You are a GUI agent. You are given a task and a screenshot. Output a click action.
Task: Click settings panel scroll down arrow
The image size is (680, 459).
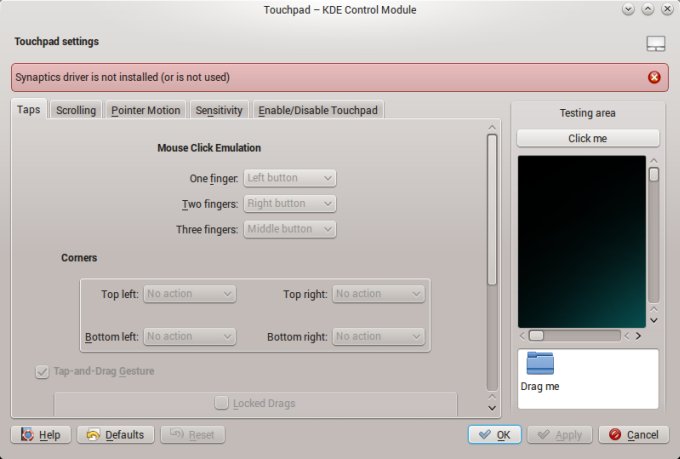(492, 408)
